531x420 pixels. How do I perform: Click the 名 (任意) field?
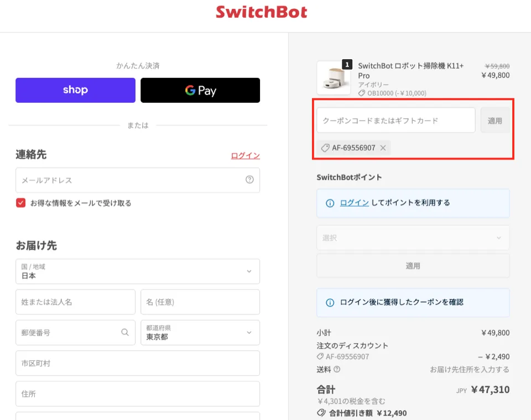click(x=200, y=302)
